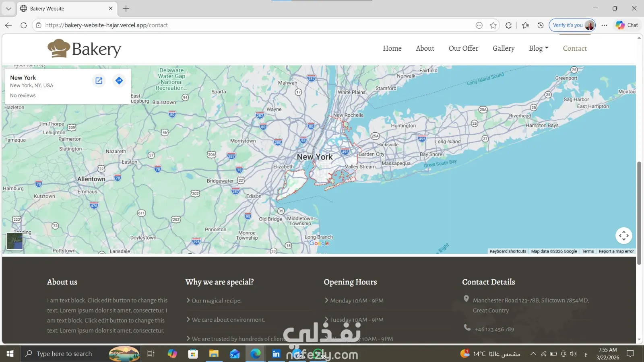Close the Bakery Website tab
644x362 pixels.
pyautogui.click(x=111, y=8)
